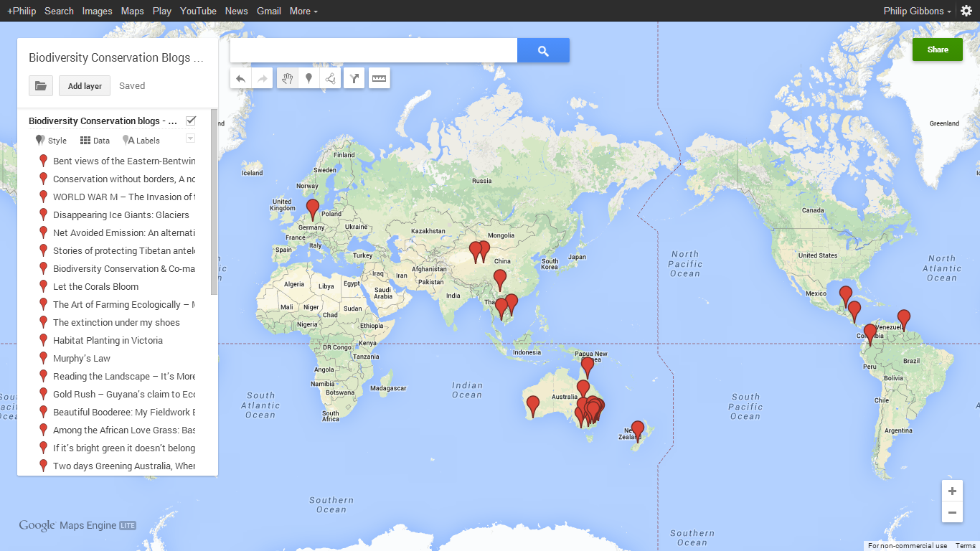Click in the map search input field

(373, 51)
